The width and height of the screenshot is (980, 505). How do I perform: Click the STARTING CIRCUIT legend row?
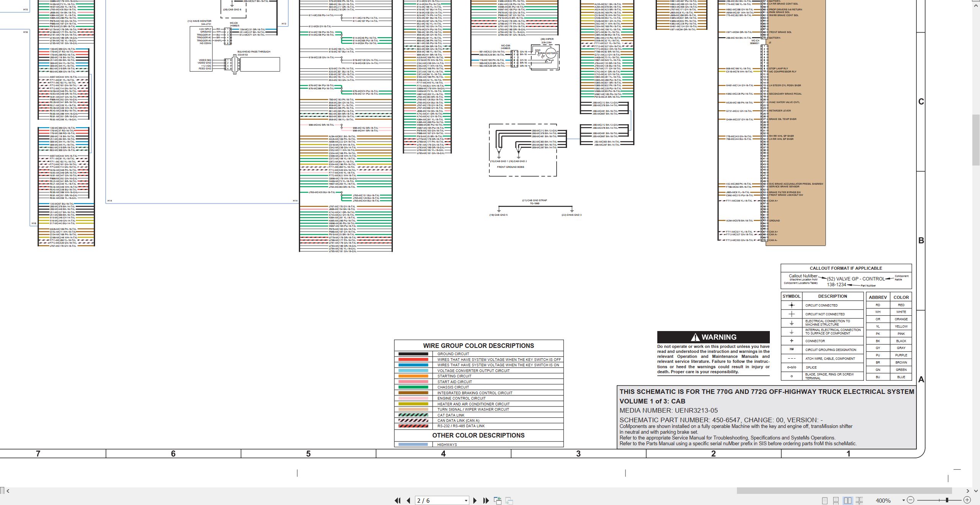(x=479, y=376)
